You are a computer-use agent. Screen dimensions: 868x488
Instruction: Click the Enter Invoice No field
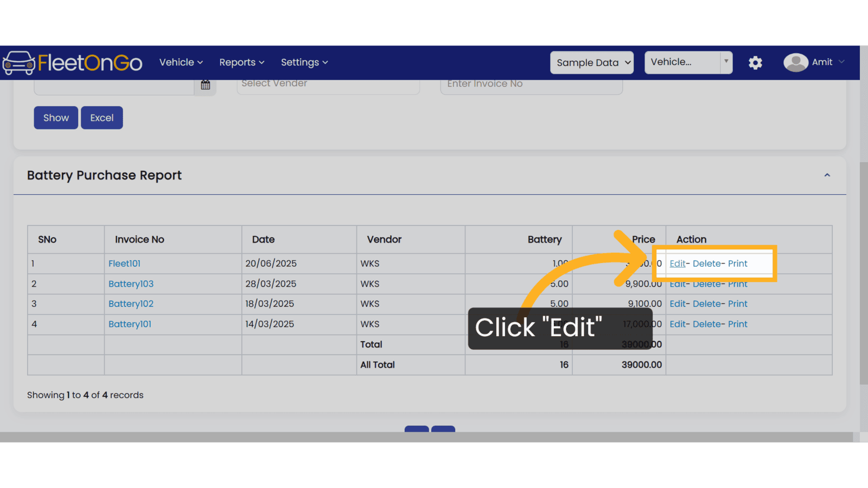[x=532, y=86]
